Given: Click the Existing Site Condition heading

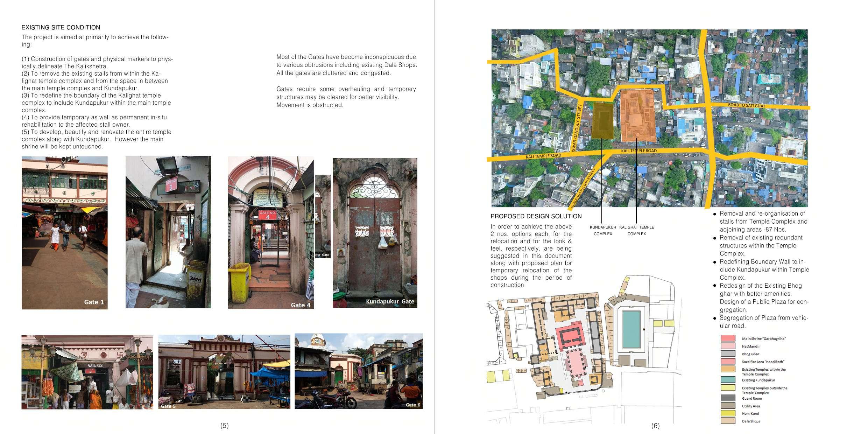Looking at the screenshot, I should pyautogui.click(x=61, y=28).
